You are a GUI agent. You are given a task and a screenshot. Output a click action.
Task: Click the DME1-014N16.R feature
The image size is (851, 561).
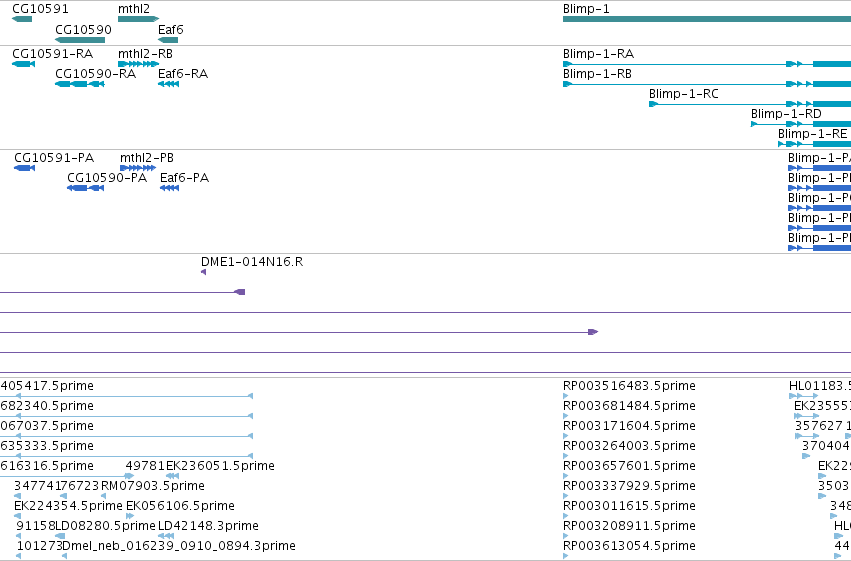204,272
